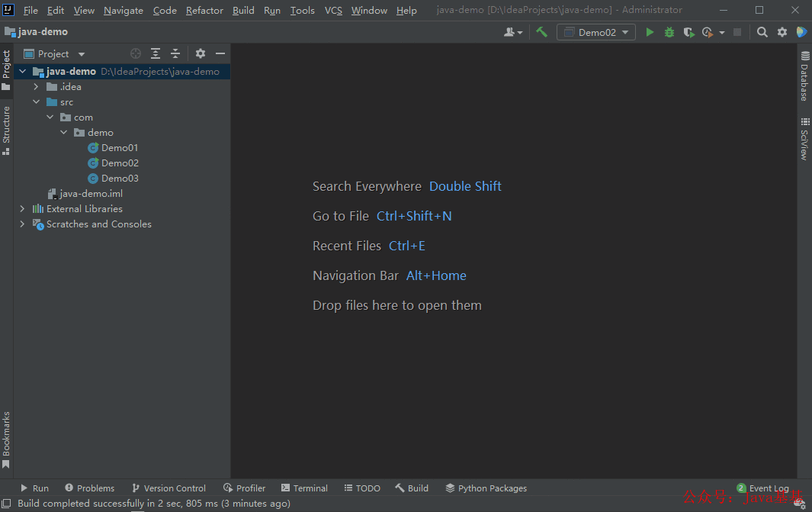Expand All in Project panel
This screenshot has height=512, width=812.
pyautogui.click(x=156, y=53)
